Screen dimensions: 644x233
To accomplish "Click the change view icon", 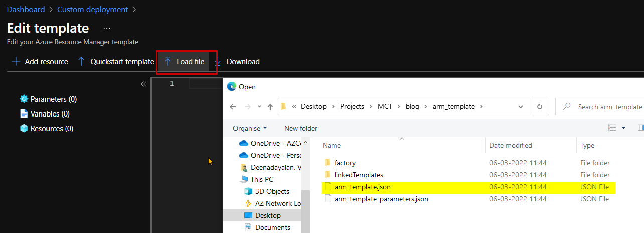I will coord(612,128).
